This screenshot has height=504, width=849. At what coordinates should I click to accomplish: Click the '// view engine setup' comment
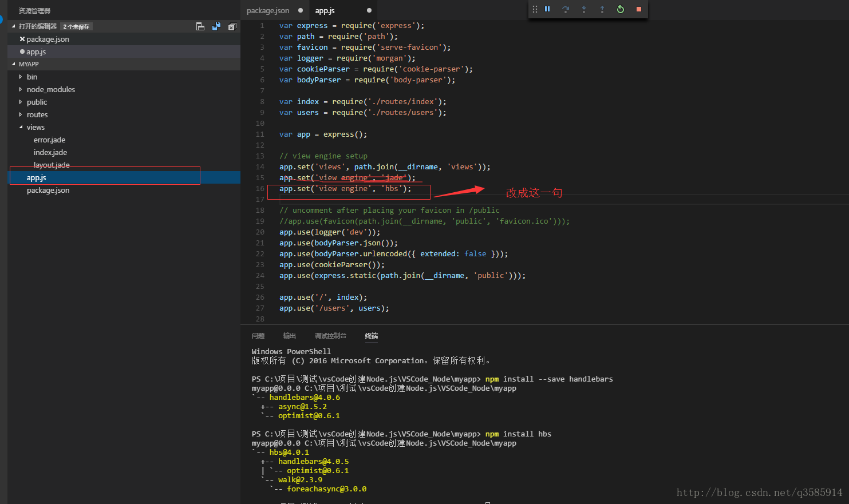pos(323,156)
